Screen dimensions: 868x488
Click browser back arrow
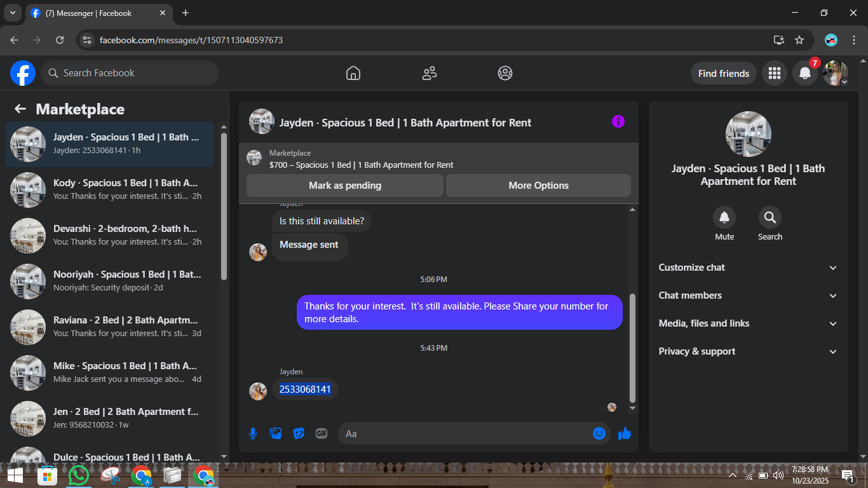[14, 40]
